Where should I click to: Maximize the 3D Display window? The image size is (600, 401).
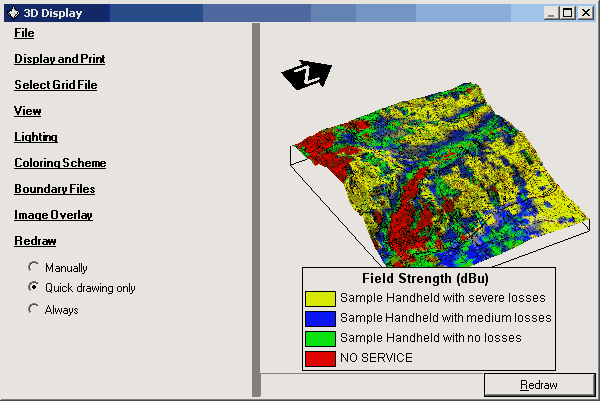point(567,13)
